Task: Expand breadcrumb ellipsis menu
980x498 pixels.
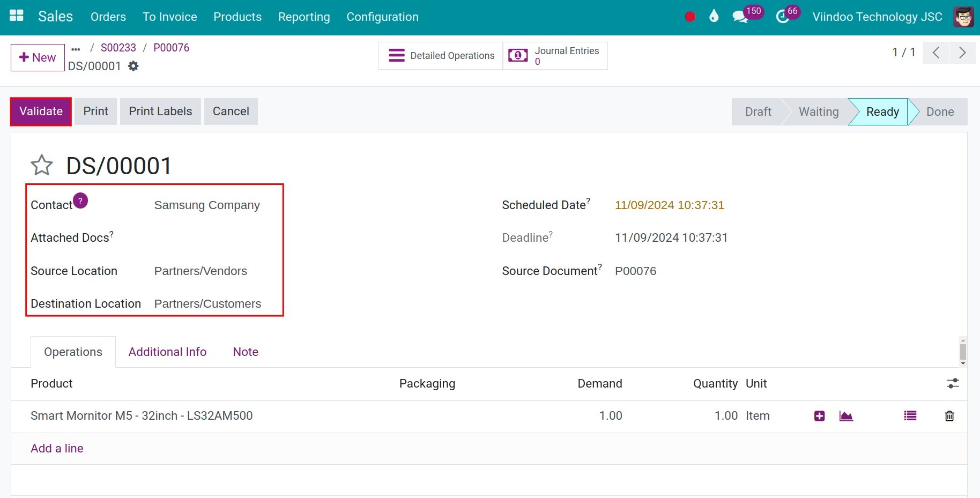Action: coord(76,48)
